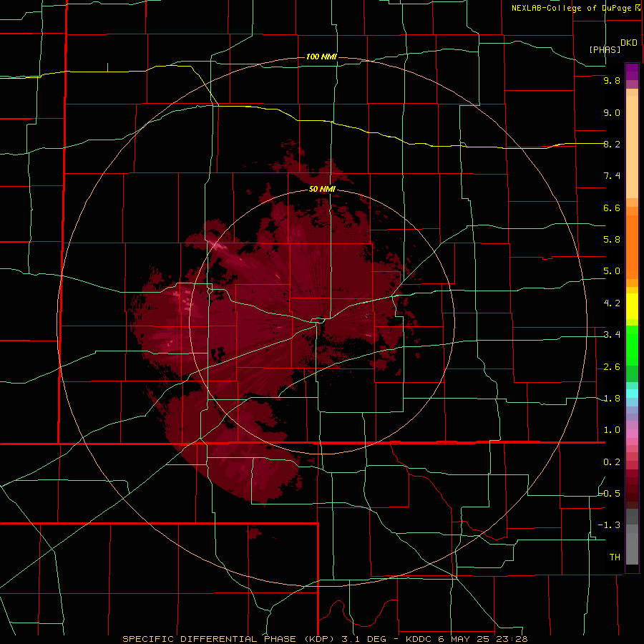Click the 4.2 value on color scale
Image resolution: width=644 pixels, height=644 pixels.
(x=612, y=303)
